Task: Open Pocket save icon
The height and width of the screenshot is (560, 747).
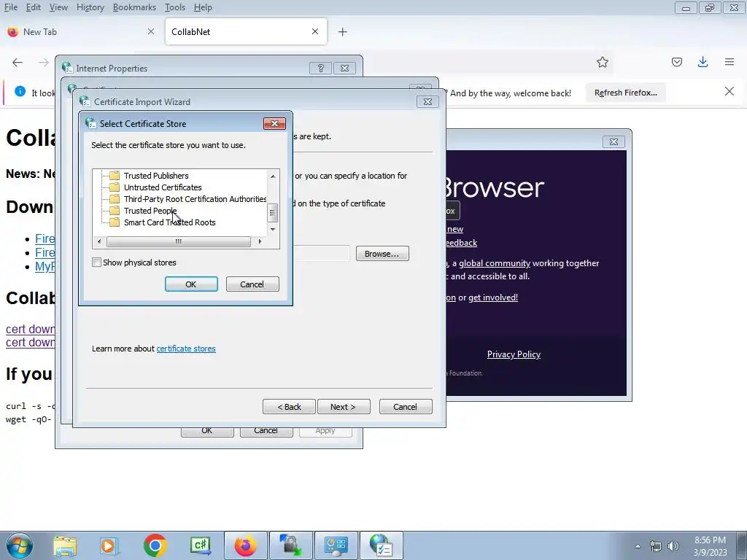Action: pos(677,63)
